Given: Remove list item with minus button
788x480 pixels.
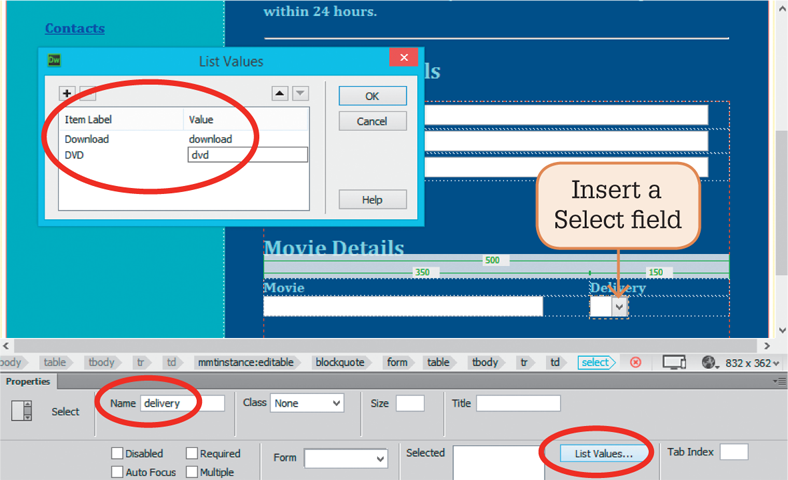Looking at the screenshot, I should click(87, 93).
